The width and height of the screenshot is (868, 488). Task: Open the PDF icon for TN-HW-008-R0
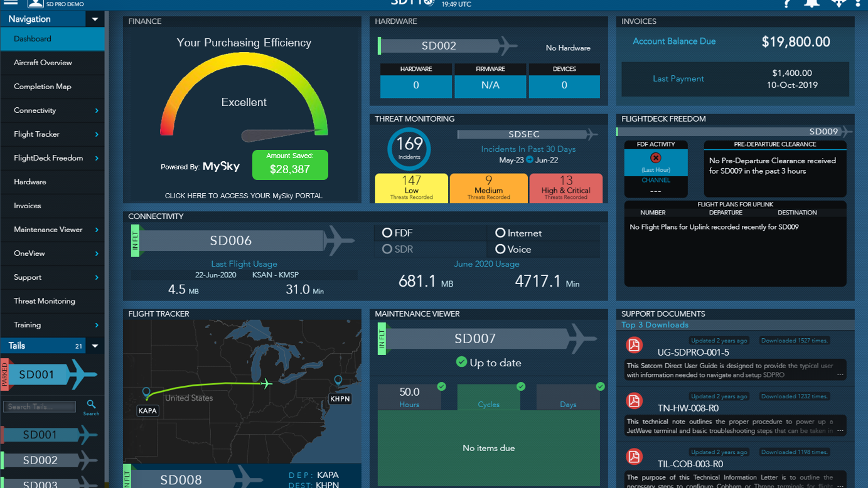(634, 401)
